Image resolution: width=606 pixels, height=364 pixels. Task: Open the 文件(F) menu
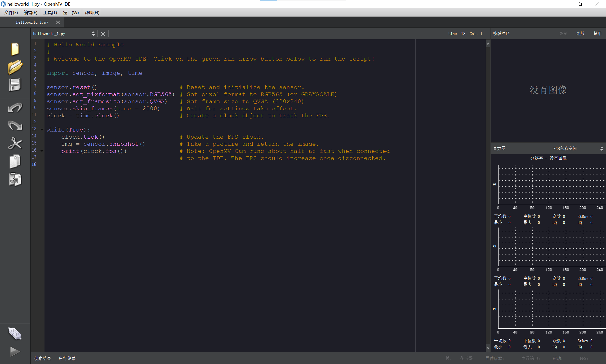pos(11,13)
